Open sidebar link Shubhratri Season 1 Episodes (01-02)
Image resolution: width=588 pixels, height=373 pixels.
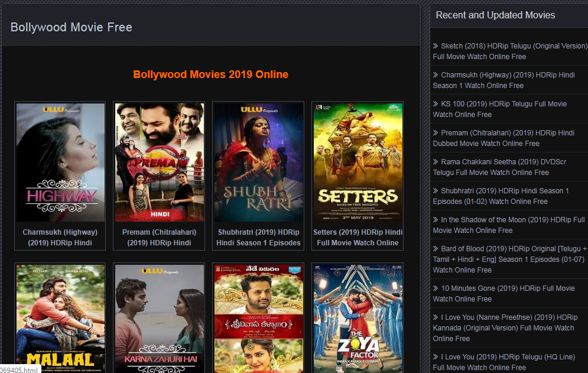click(501, 196)
